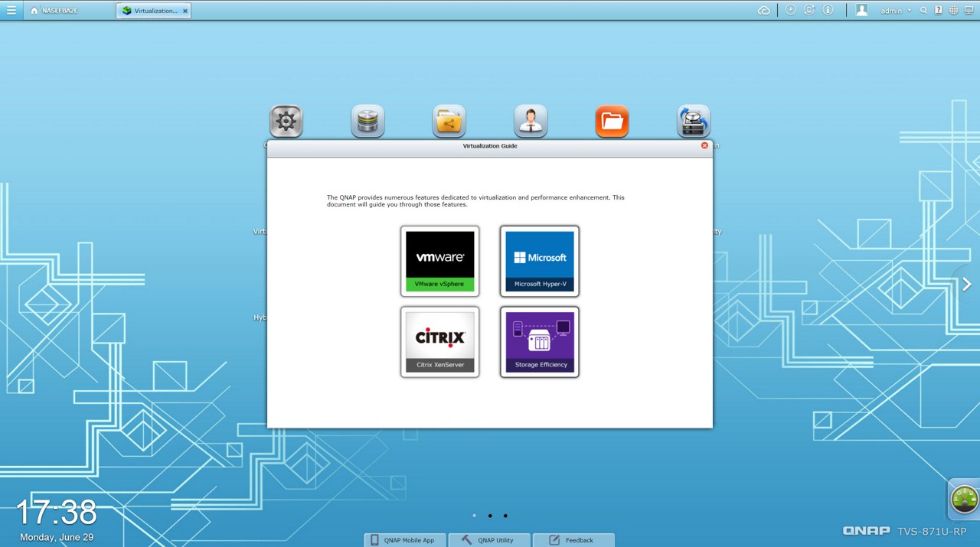Select the second desktop page dot

(490, 516)
